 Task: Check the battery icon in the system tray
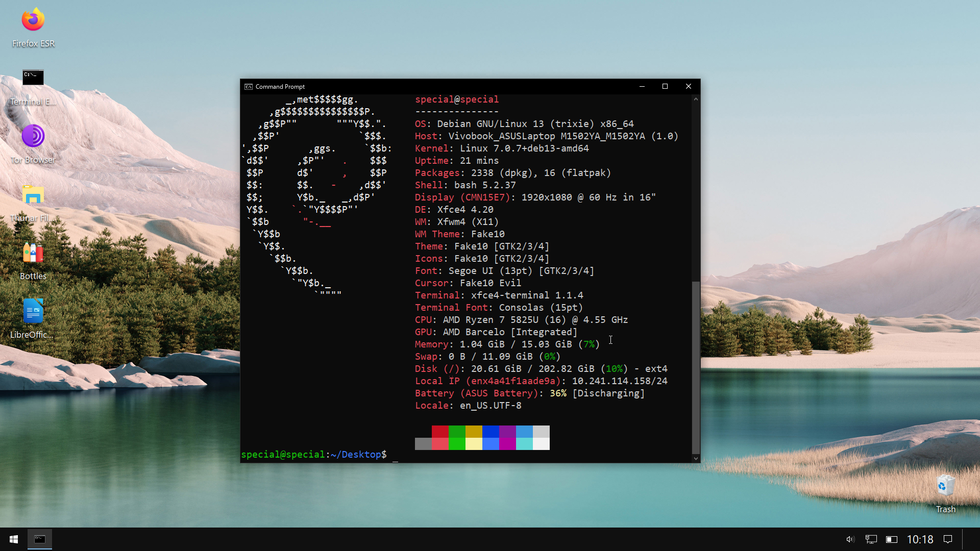click(892, 539)
